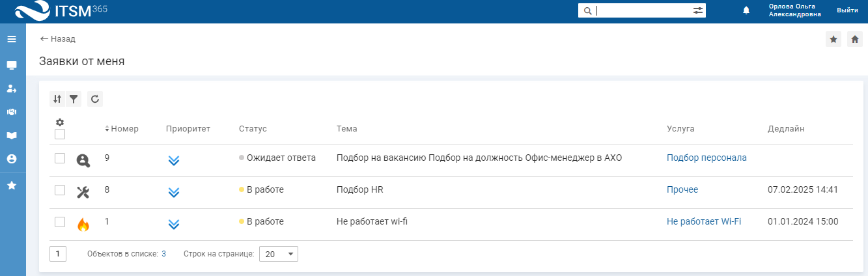
Task: Open the user profile sidebar item
Action: [12, 159]
